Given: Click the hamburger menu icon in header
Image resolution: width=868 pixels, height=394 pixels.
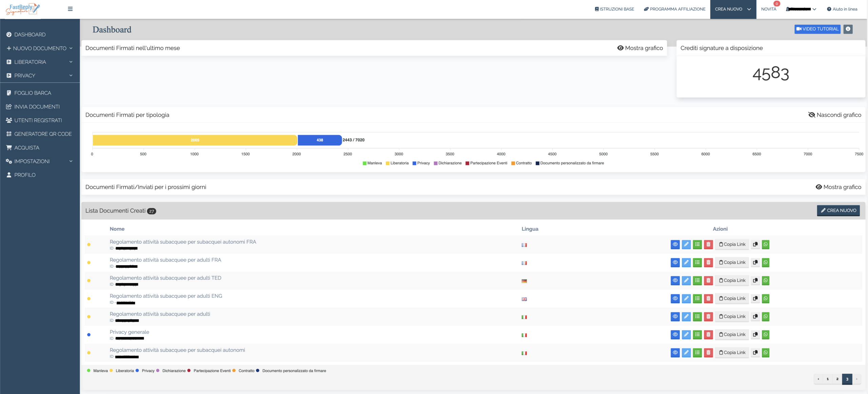Looking at the screenshot, I should tap(70, 9).
